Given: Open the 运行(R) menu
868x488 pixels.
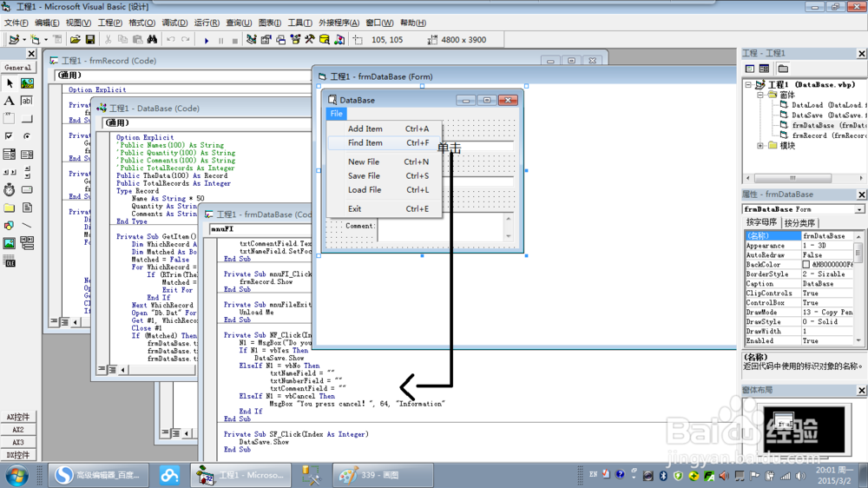Looking at the screenshot, I should tap(207, 23).
